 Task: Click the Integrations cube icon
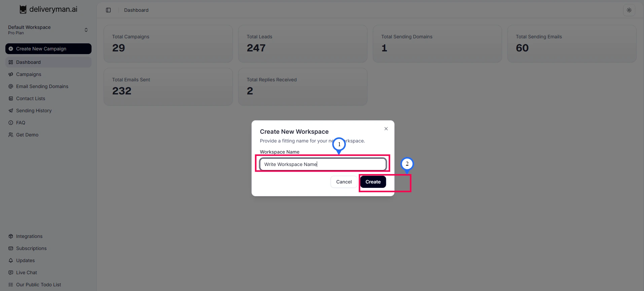[11, 236]
